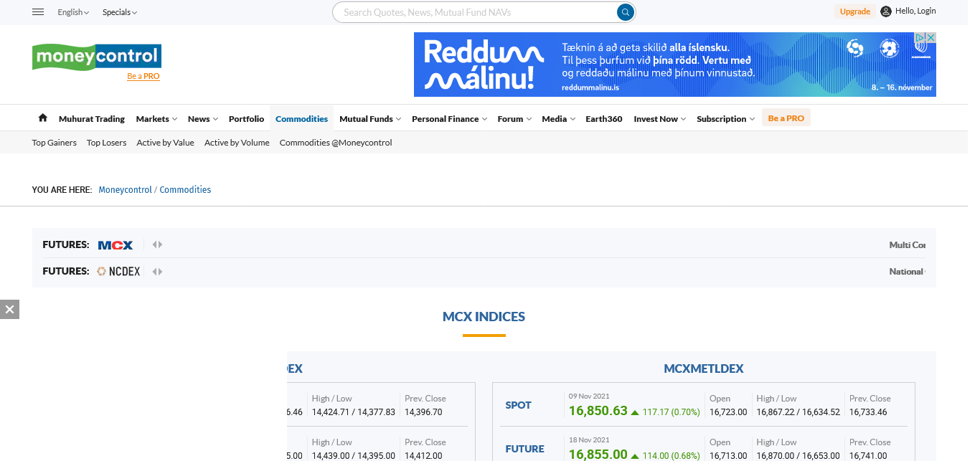Click the moneycontrol logo
Viewport: 980px width, 461px height.
(x=96, y=57)
